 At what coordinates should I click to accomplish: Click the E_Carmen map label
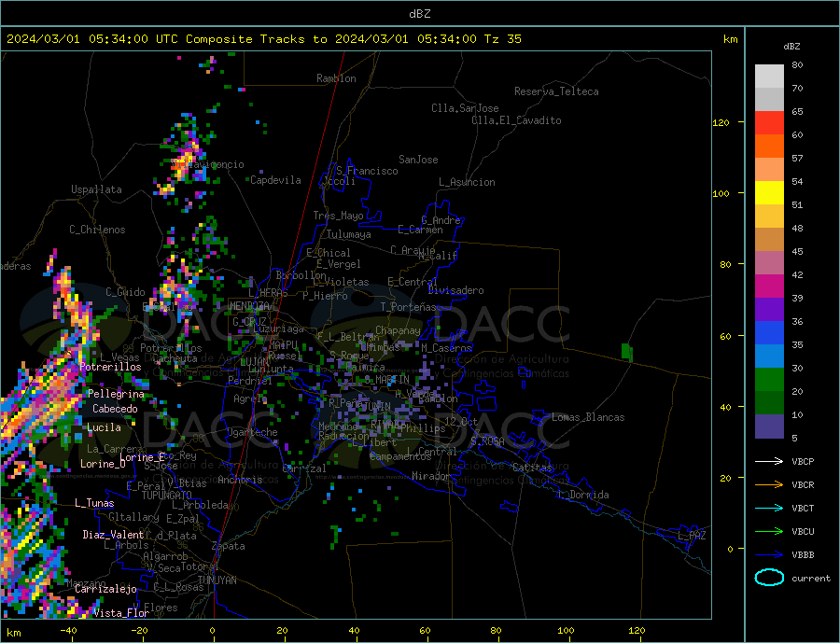pos(421,230)
